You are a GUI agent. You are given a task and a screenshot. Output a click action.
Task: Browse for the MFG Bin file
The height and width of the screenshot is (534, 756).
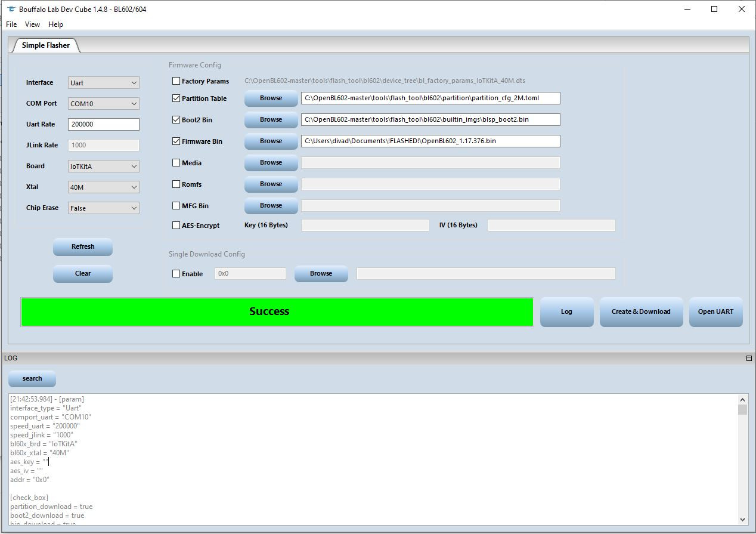pos(271,205)
